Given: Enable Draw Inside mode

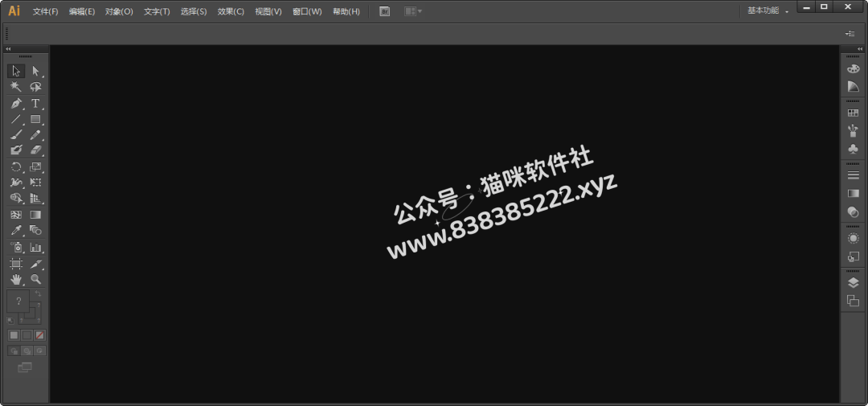Looking at the screenshot, I should coord(40,351).
